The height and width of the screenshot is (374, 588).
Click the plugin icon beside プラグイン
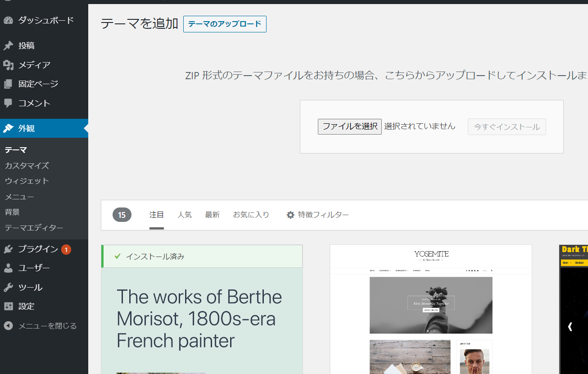click(x=8, y=249)
